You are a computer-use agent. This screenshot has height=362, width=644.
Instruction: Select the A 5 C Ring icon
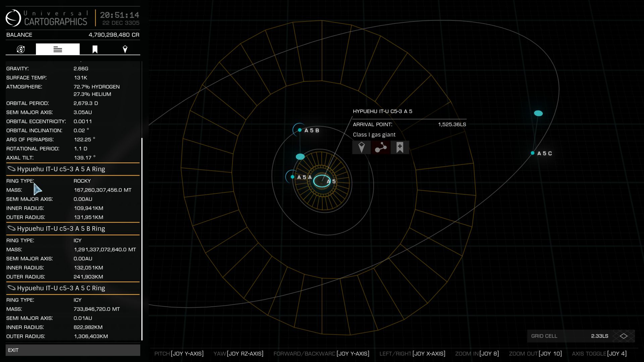pos(11,288)
